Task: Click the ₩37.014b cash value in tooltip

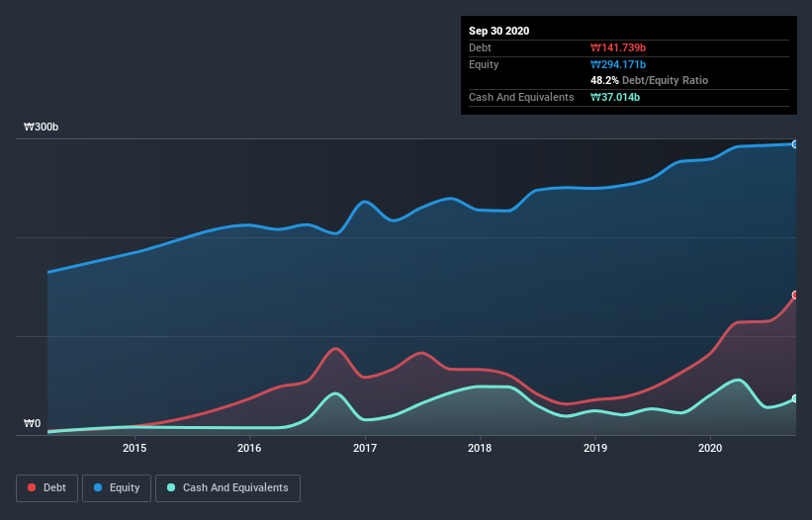Action: (x=615, y=97)
